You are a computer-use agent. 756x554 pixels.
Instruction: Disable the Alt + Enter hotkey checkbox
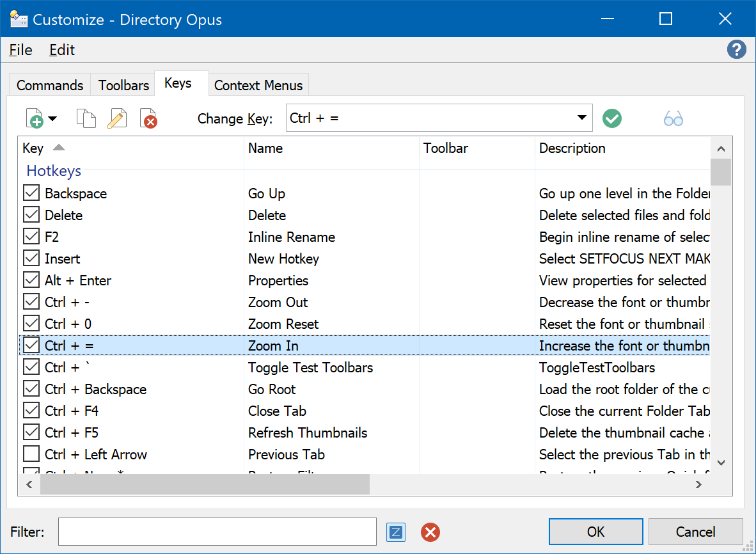click(x=31, y=280)
